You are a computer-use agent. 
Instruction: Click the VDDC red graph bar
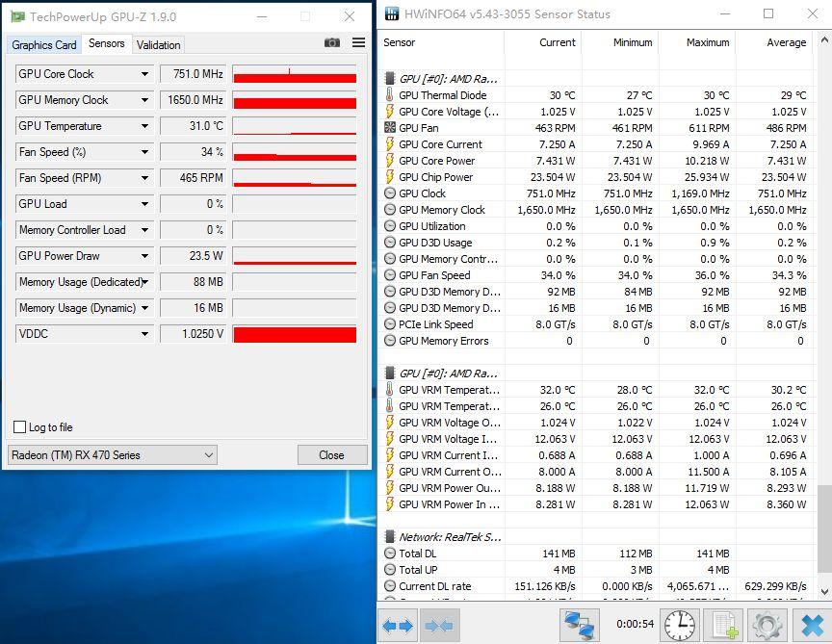coord(295,334)
